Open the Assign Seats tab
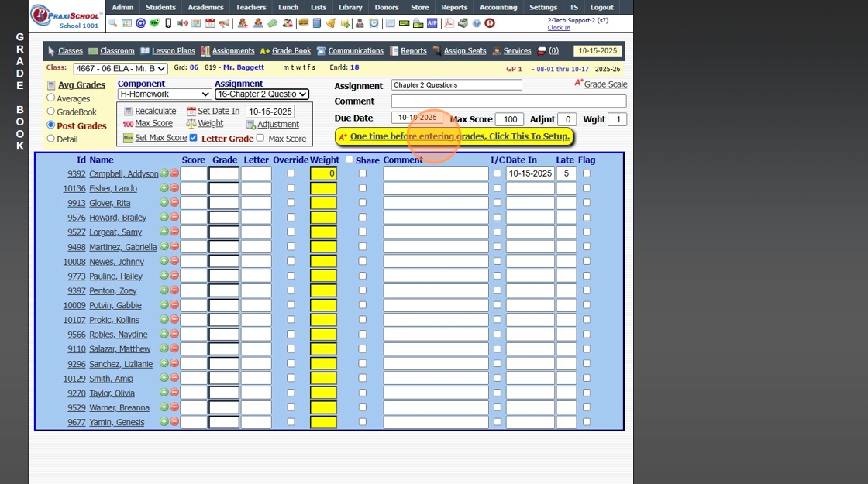The image size is (868, 484). 465,51
